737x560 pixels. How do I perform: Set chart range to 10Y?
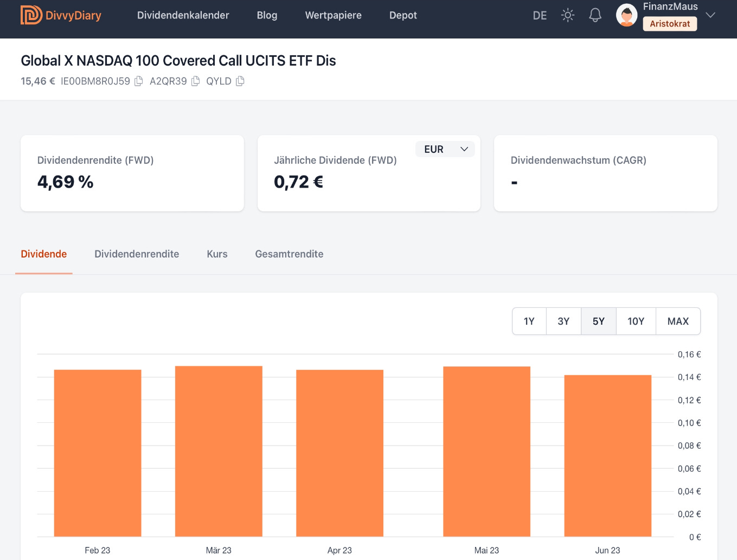tap(636, 321)
